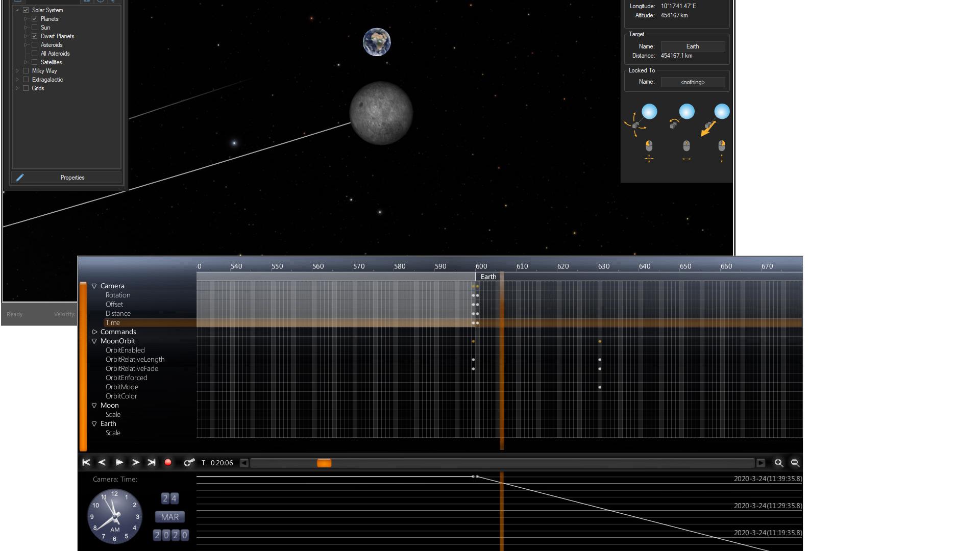Select the OrbitEnabled track row

click(x=125, y=350)
